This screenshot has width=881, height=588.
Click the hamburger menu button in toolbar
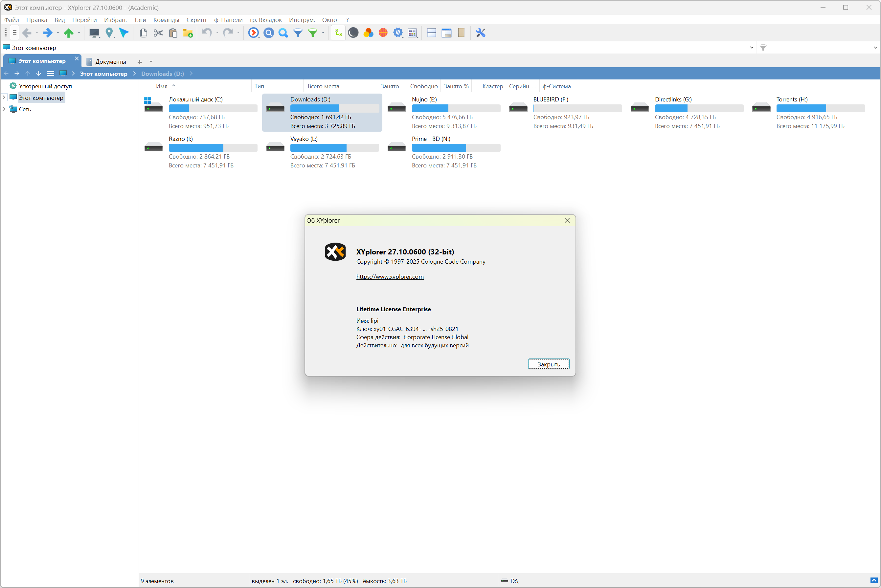pyautogui.click(x=14, y=33)
